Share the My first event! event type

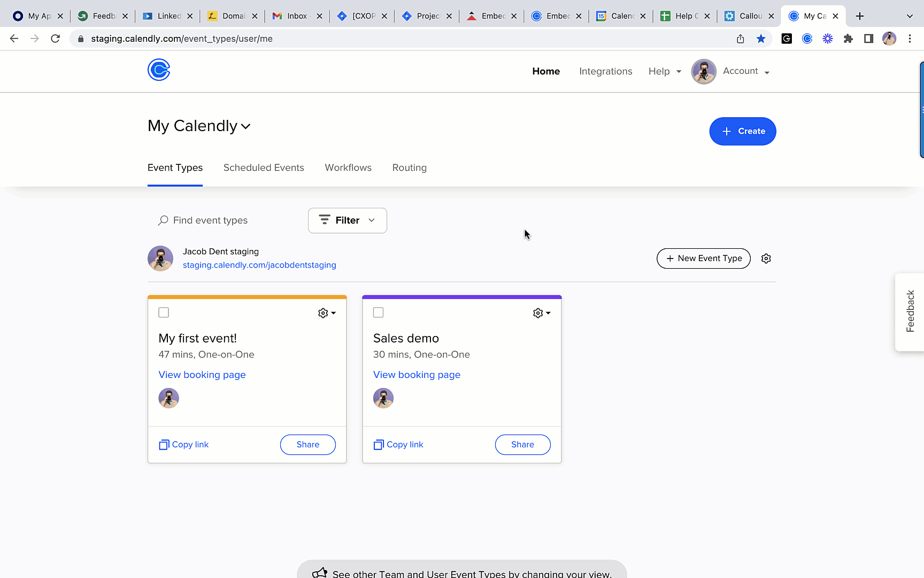[x=308, y=445]
